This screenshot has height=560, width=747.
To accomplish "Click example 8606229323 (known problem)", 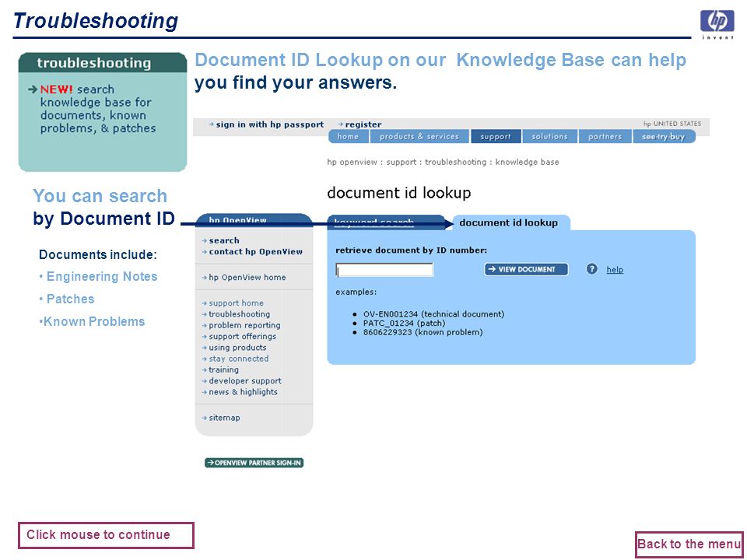I will [x=423, y=332].
